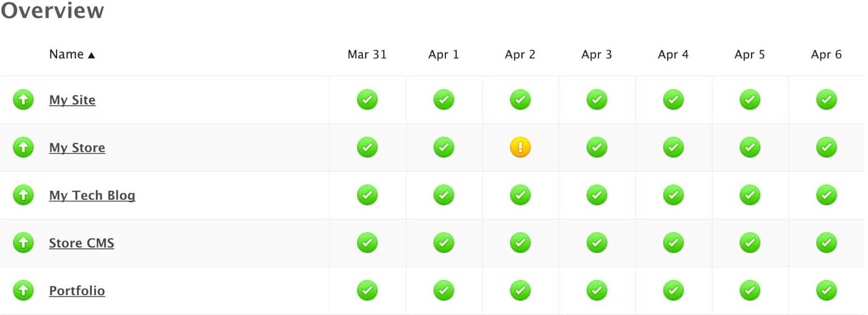
Task: Click My Tech Blog up-arrow status icon
Action: [23, 195]
